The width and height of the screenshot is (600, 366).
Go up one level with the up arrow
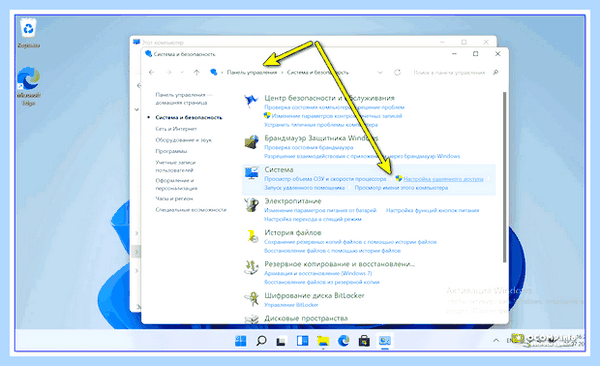196,72
